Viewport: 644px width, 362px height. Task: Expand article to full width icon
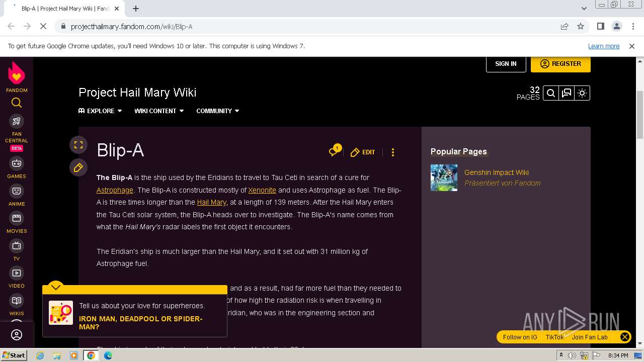78,145
